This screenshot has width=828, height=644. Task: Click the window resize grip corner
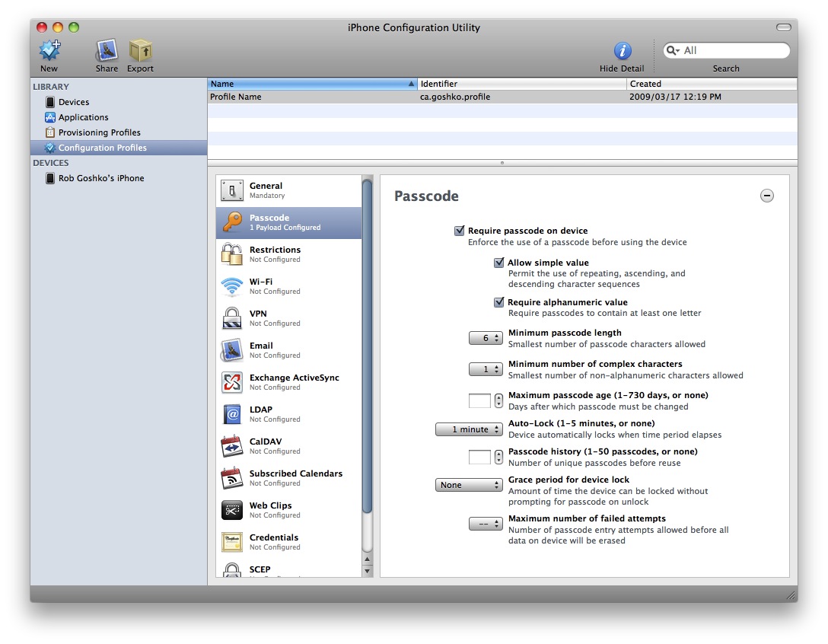click(791, 595)
